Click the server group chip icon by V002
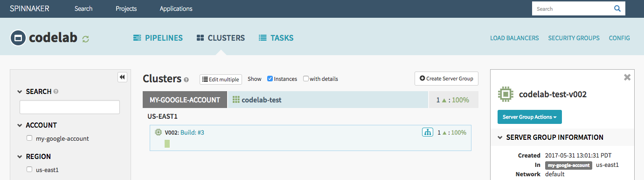This screenshot has height=180, width=644. click(x=159, y=132)
